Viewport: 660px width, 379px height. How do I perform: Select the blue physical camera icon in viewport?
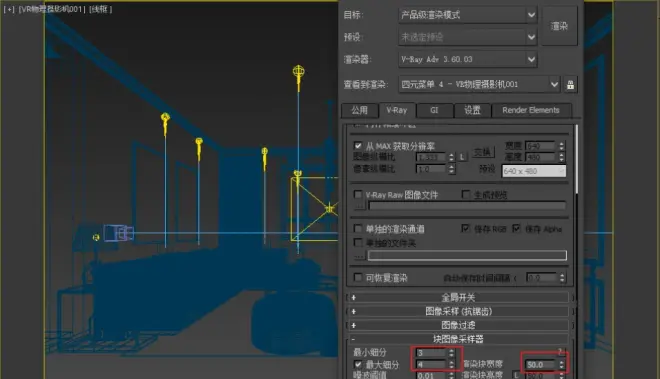[118, 233]
